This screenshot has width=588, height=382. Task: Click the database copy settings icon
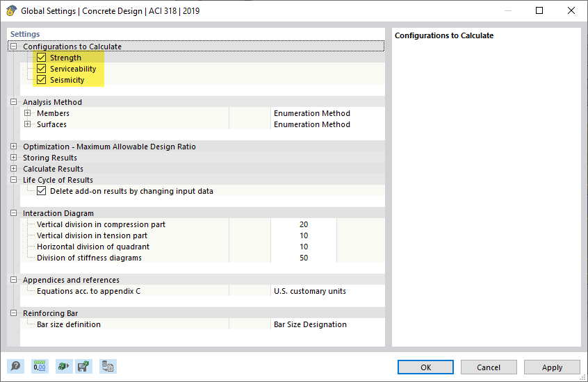coord(108,366)
